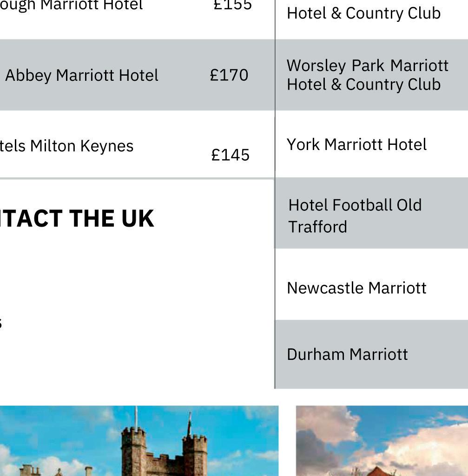Click the £170 price

click(229, 75)
